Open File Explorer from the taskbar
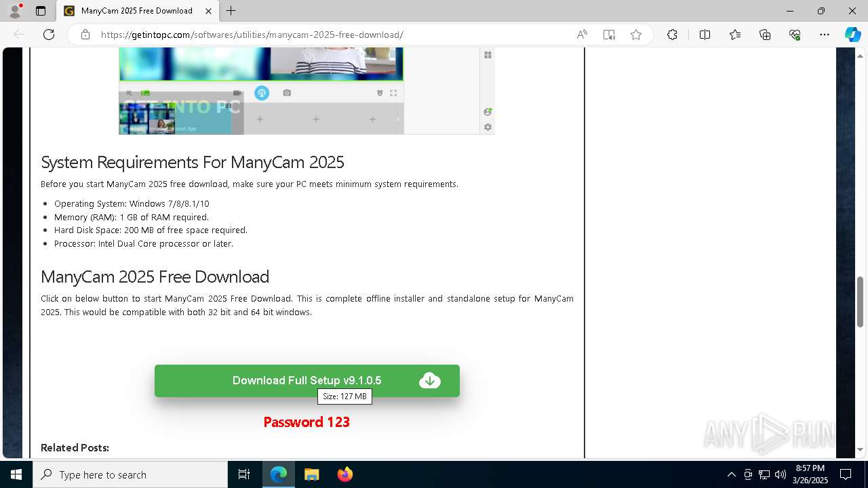The width and height of the screenshot is (868, 488). point(311,474)
